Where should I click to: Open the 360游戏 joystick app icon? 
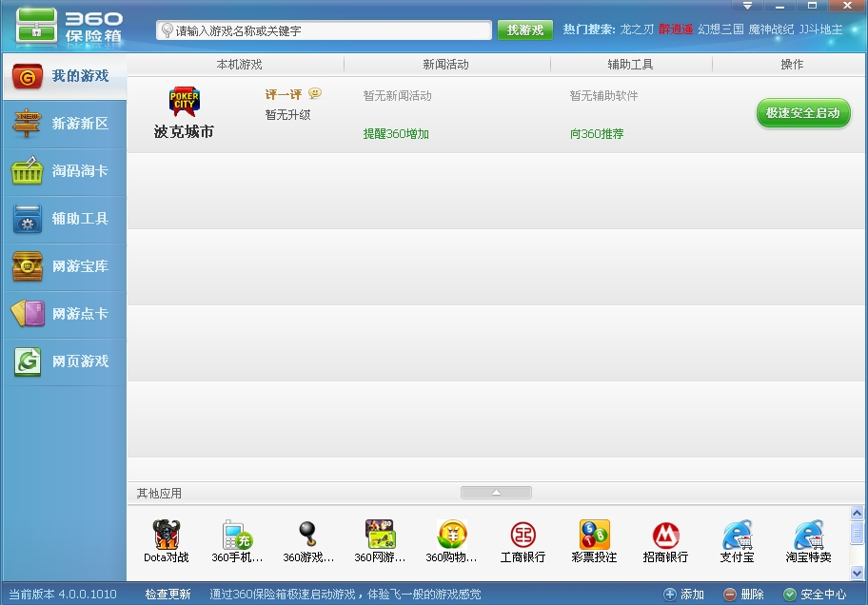307,535
